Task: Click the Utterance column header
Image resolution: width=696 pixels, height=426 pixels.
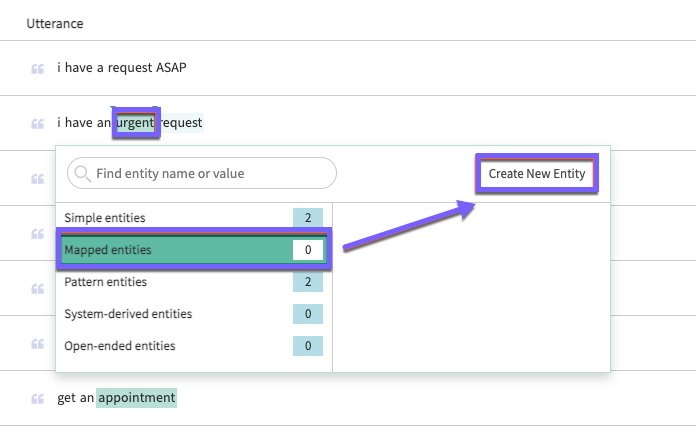Action: pos(55,24)
